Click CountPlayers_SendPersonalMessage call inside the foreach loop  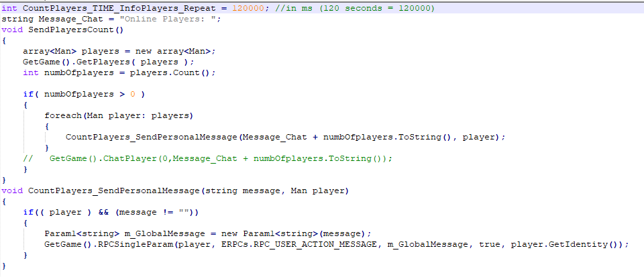[x=152, y=137]
